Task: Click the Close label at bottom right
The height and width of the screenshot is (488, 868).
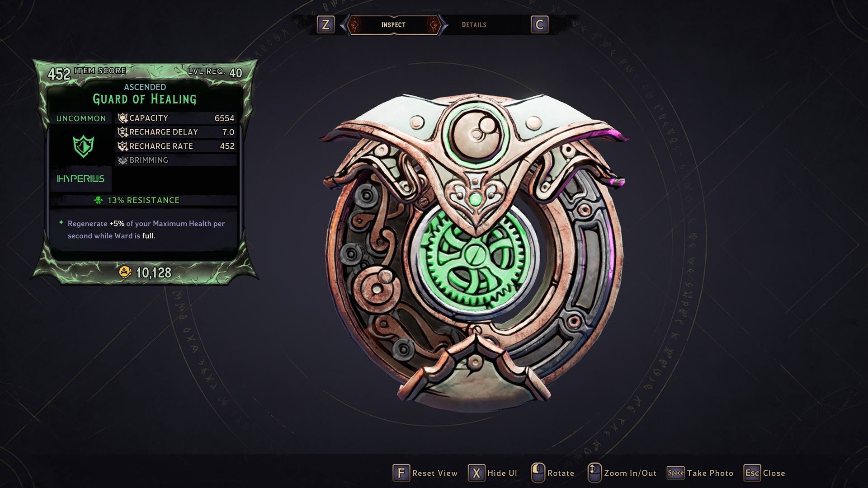Action: [774, 473]
